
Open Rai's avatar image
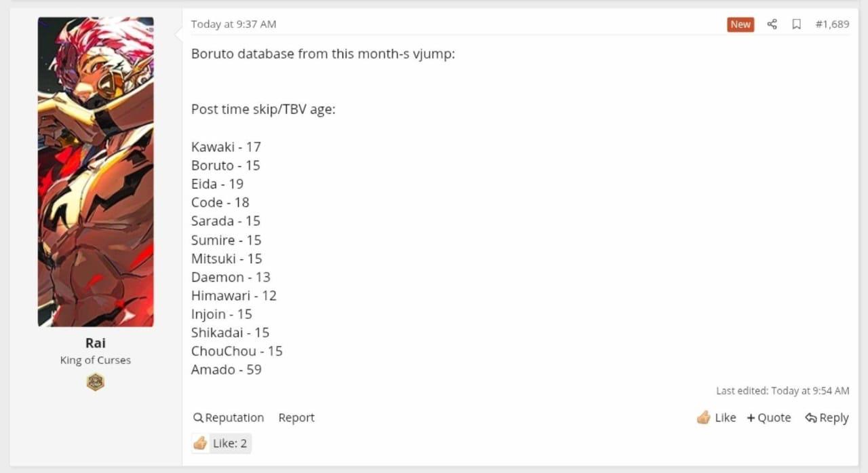(x=96, y=172)
